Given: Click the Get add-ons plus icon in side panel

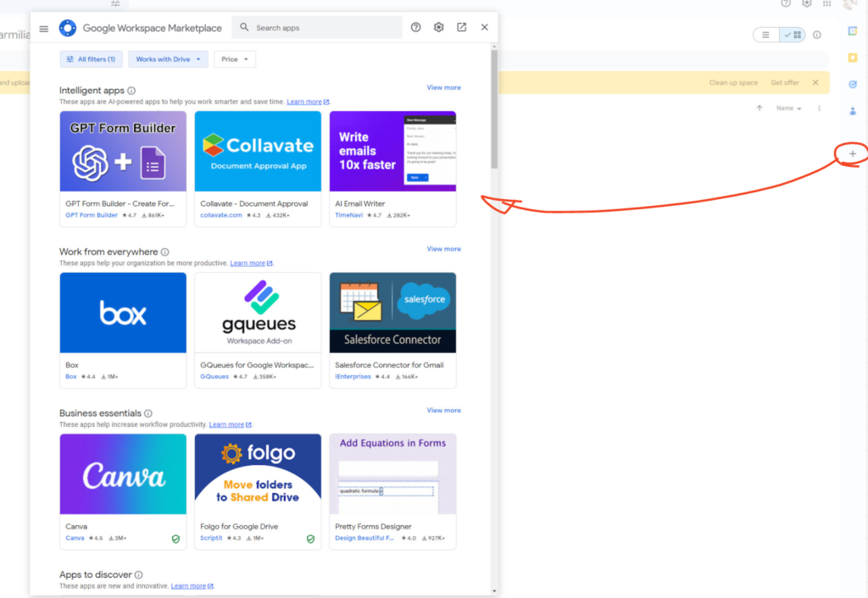Looking at the screenshot, I should coord(853,153).
